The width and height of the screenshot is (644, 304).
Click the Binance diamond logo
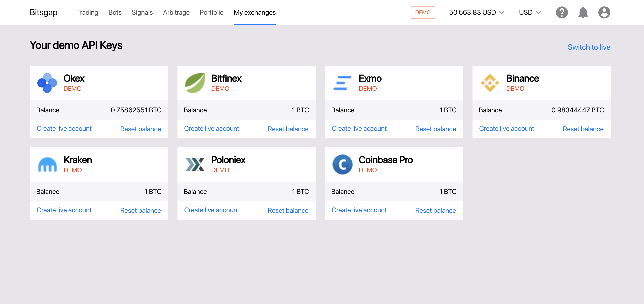pos(490,83)
